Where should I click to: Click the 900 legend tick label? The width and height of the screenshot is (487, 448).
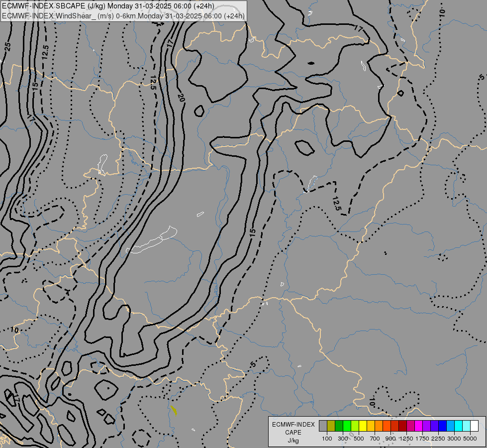click(390, 439)
